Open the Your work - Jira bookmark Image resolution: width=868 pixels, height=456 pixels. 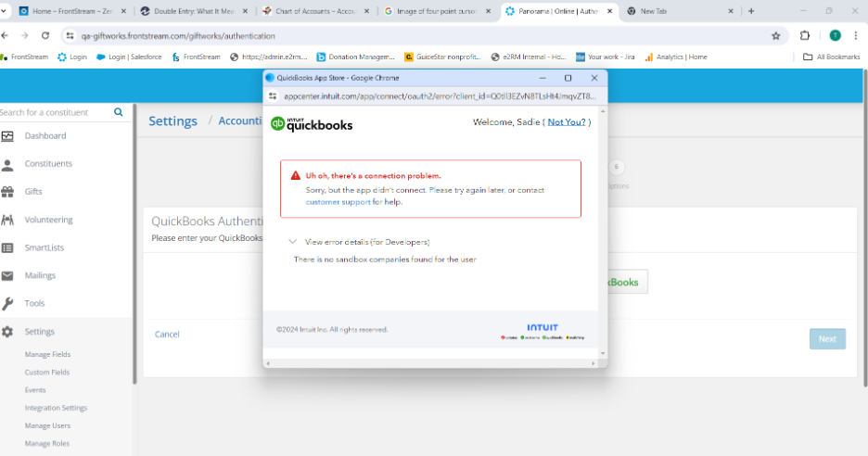(x=605, y=57)
